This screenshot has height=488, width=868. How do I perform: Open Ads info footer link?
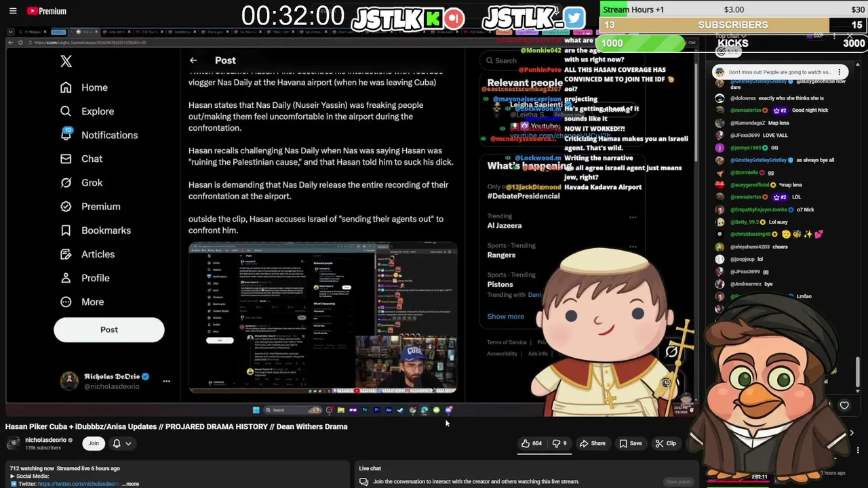coord(538,353)
